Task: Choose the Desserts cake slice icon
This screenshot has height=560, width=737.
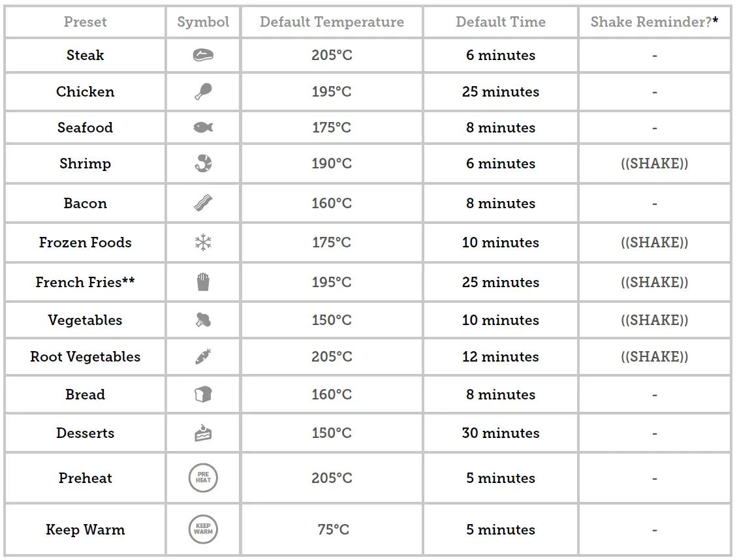Action: point(203,433)
